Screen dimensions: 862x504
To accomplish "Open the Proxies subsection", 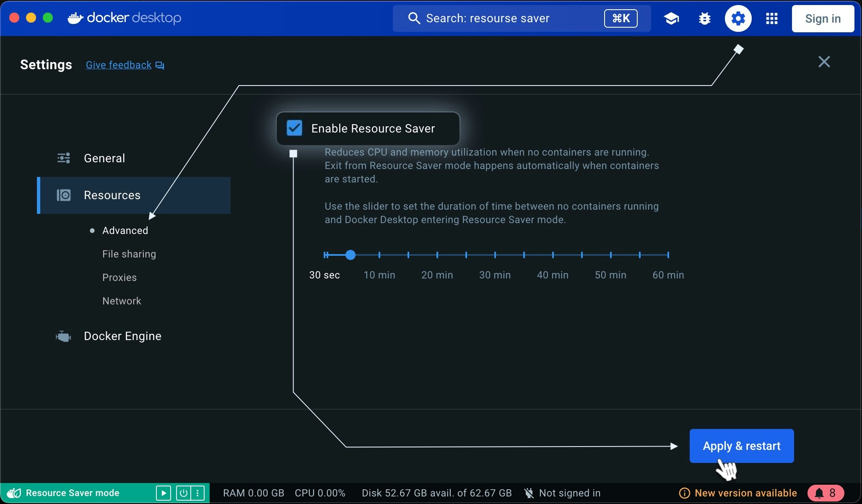I will (x=119, y=277).
